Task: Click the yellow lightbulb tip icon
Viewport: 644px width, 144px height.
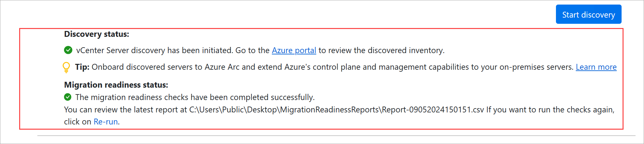Action: [x=66, y=67]
